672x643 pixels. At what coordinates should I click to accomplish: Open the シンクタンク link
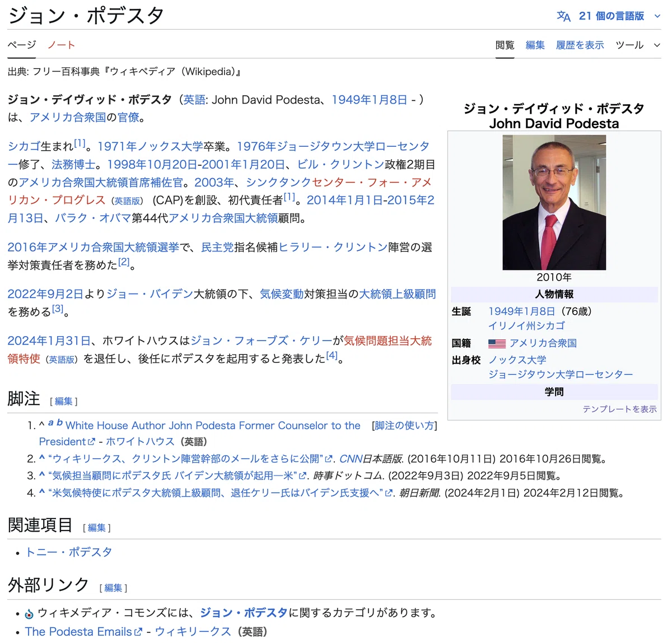278,183
